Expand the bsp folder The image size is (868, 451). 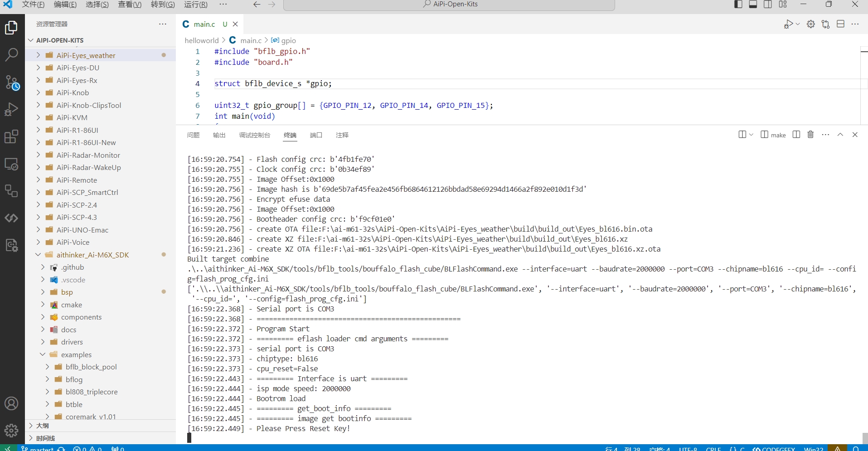43,292
